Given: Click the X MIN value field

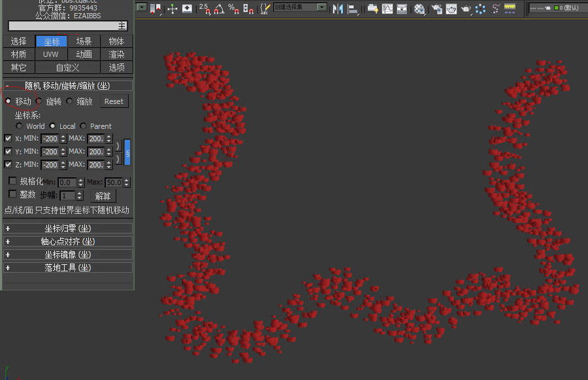Looking at the screenshot, I should click(50, 139).
